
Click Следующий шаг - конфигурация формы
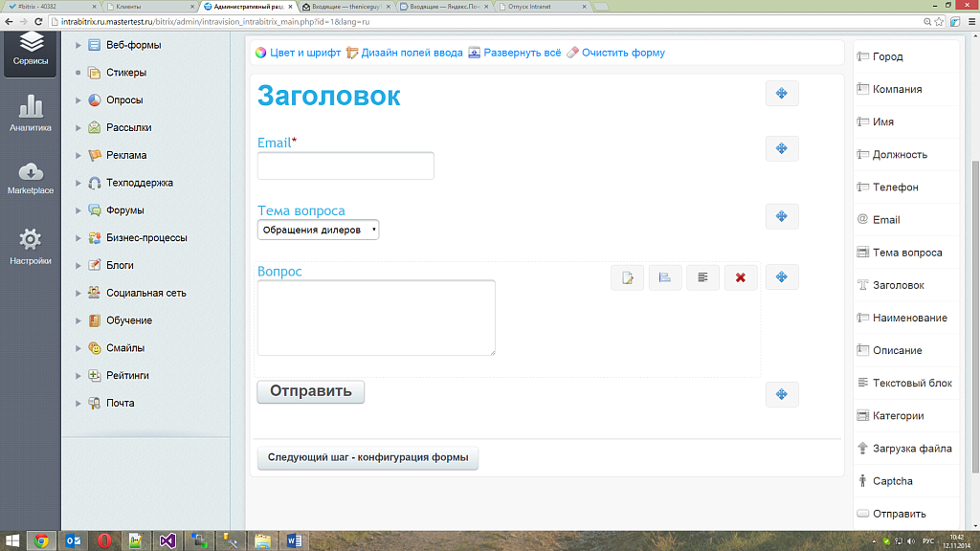click(367, 458)
